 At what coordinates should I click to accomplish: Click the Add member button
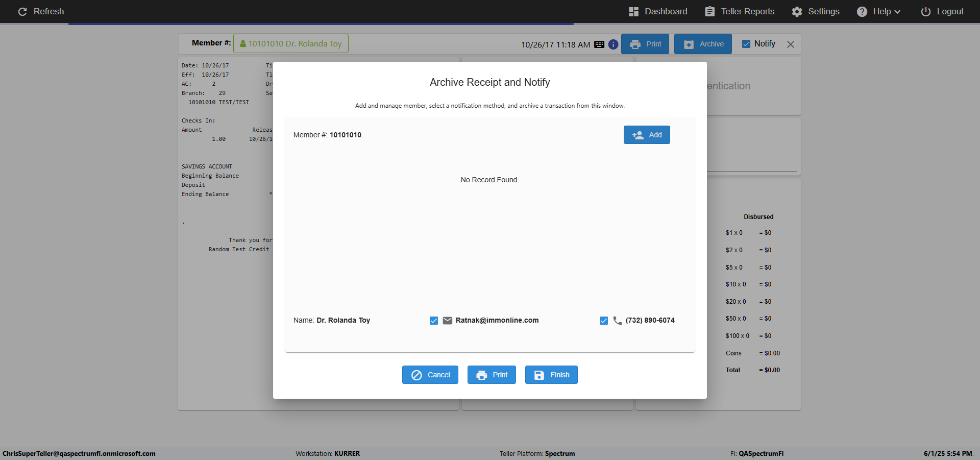click(647, 135)
